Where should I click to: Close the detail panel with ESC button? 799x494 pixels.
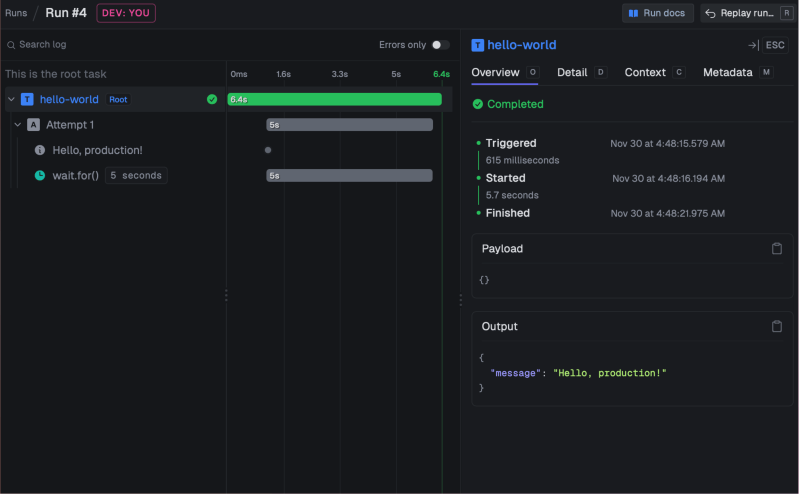775,45
